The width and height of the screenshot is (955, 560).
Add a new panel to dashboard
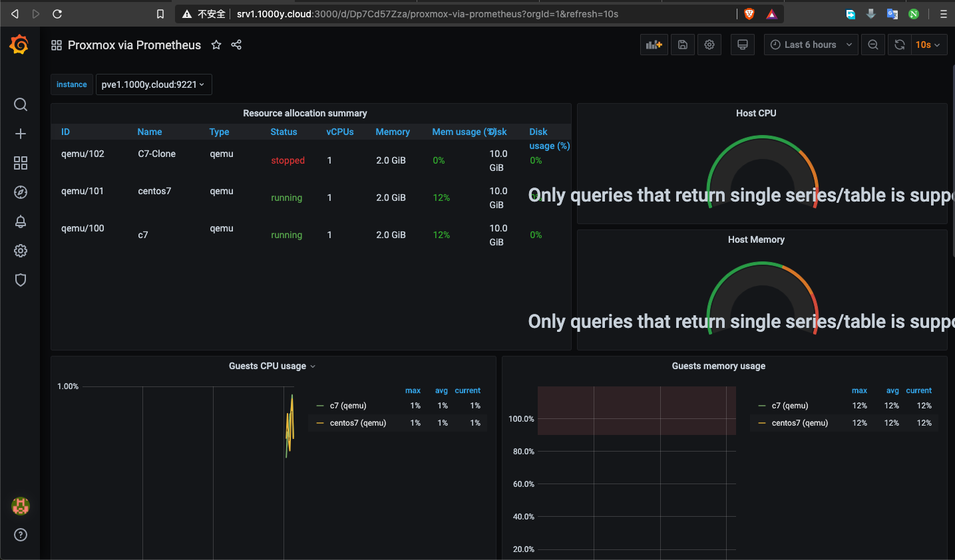pos(654,45)
